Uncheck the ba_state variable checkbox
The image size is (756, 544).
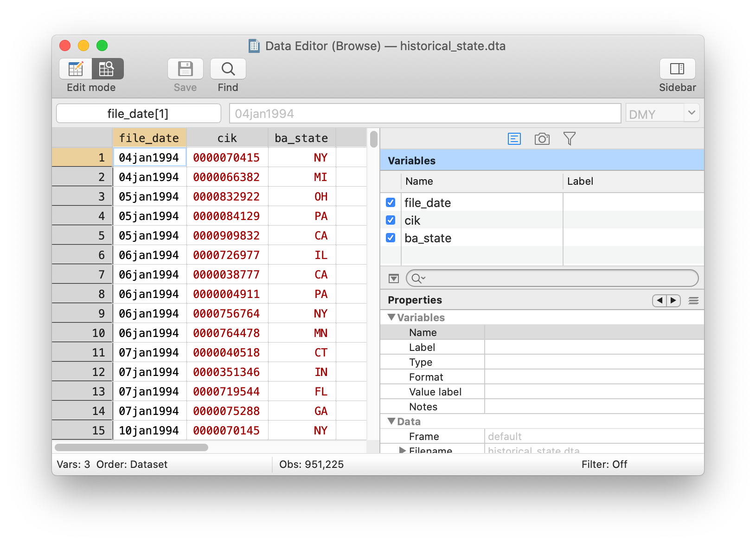[x=391, y=238]
